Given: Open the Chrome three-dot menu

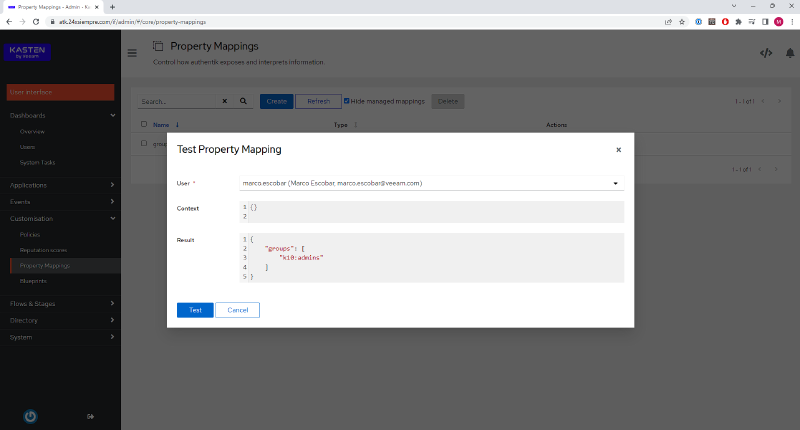Looking at the screenshot, I should [792, 22].
